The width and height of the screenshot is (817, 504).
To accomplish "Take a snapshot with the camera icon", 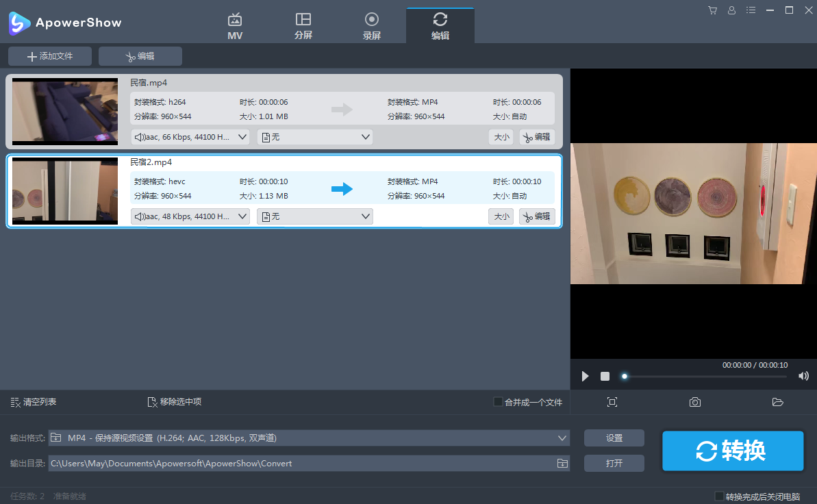I will tap(694, 402).
